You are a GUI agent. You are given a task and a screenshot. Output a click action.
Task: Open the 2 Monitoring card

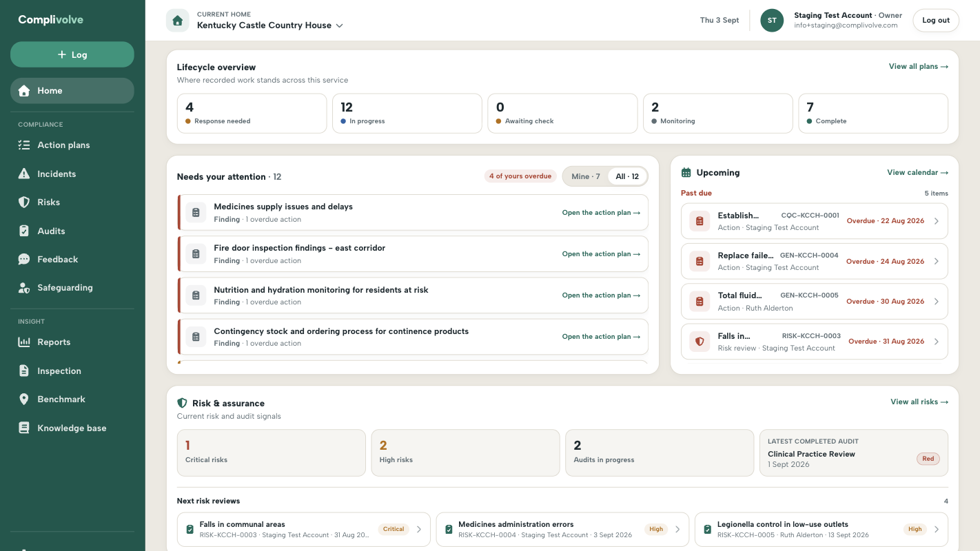point(717,114)
